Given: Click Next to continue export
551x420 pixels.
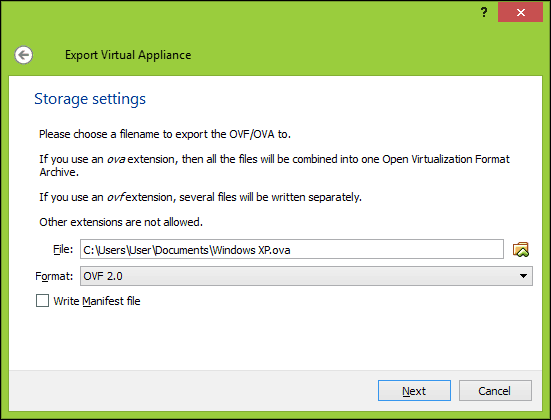Looking at the screenshot, I should [414, 390].
